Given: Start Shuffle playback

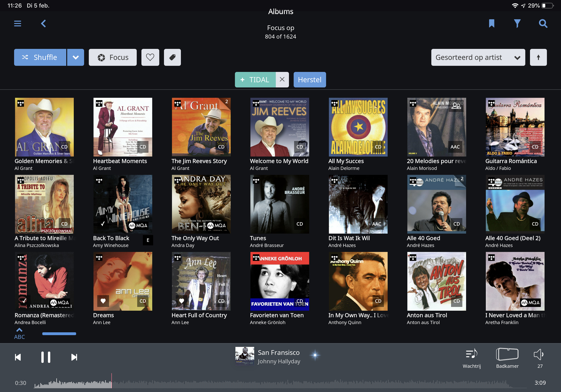Looking at the screenshot, I should [x=40, y=57].
